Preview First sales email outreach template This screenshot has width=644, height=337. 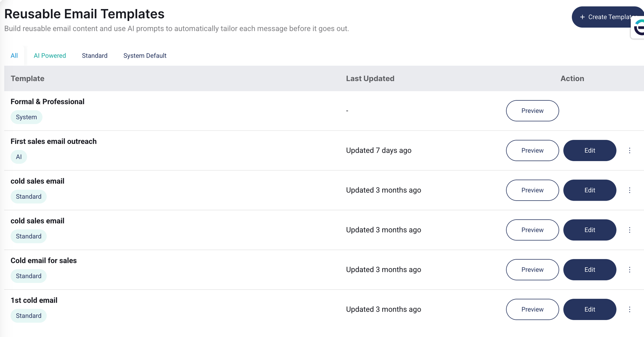[532, 150]
